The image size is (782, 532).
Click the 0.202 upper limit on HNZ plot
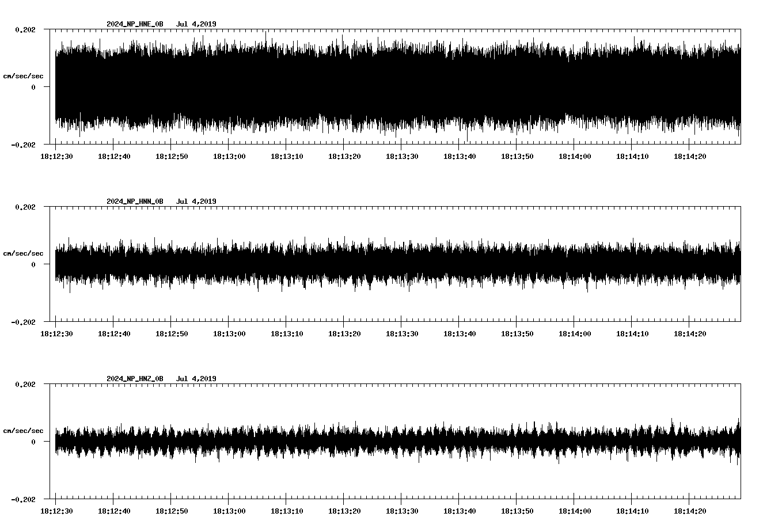25,384
